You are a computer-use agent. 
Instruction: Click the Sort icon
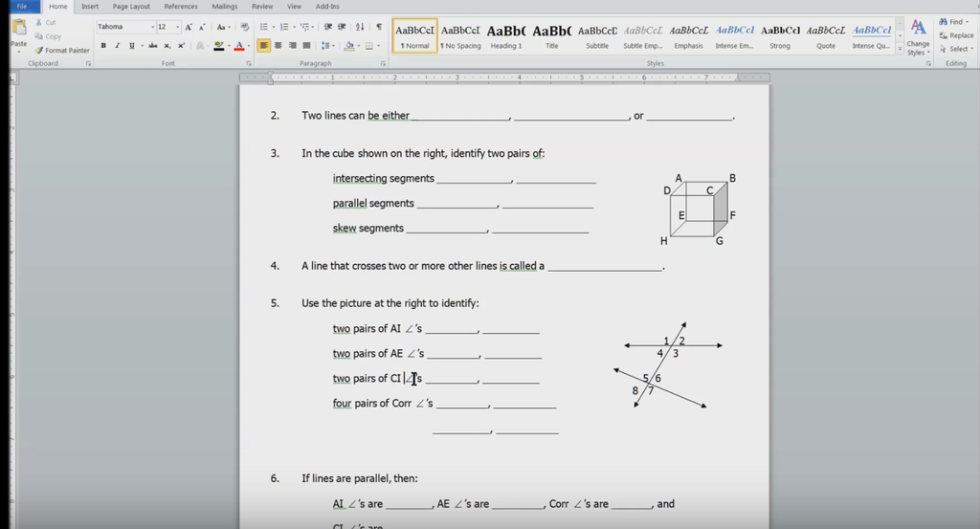coord(360,27)
